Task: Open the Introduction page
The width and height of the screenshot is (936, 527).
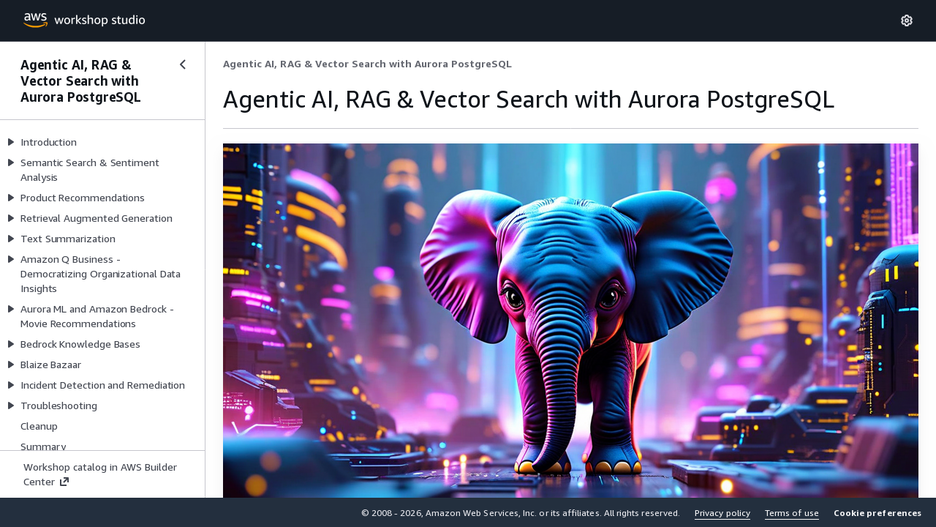Action: point(48,142)
